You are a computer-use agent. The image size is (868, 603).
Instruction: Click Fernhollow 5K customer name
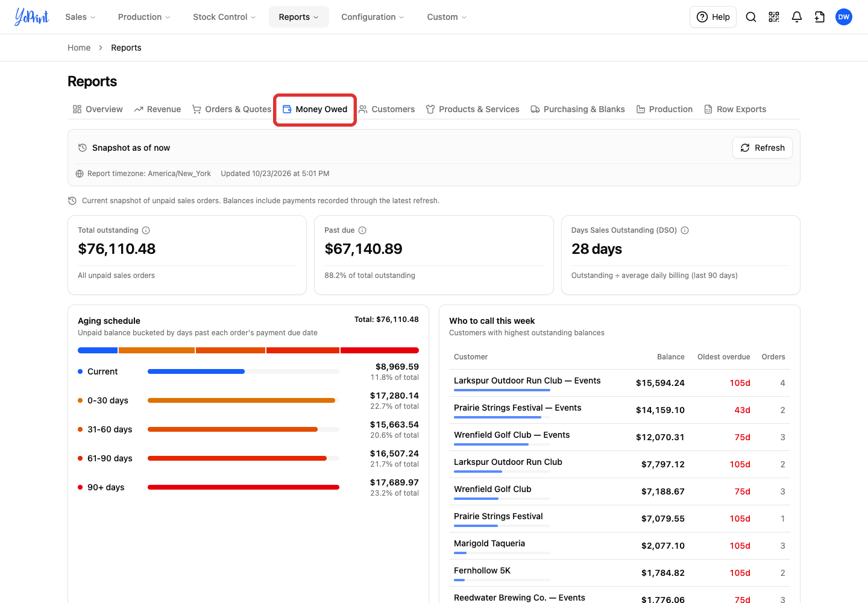point(482,570)
